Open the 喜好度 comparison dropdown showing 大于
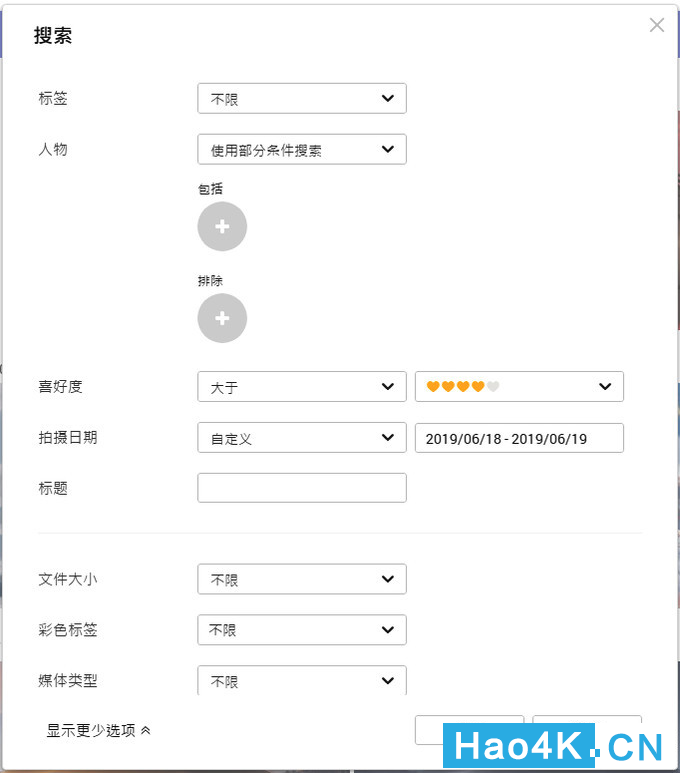Viewport: 680px width, 773px height. pos(302,386)
